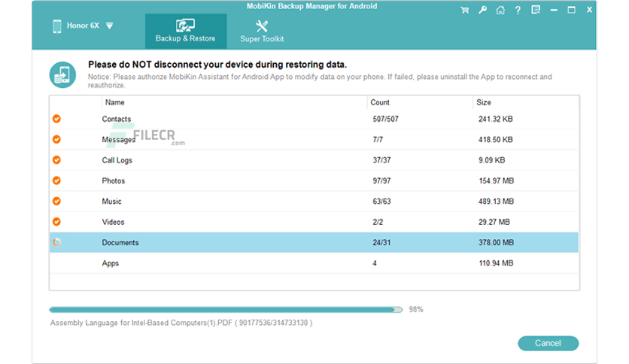Sort by the Size column header
The width and height of the screenshot is (629, 364).
tap(483, 102)
